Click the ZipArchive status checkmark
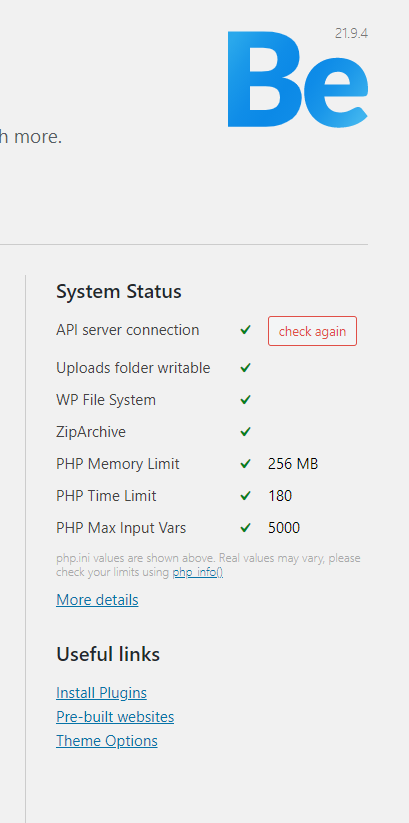The height and width of the screenshot is (823, 409). pos(245,432)
